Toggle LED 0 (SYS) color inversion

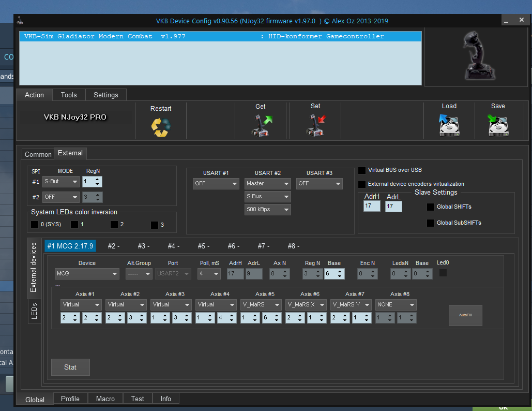coord(35,225)
